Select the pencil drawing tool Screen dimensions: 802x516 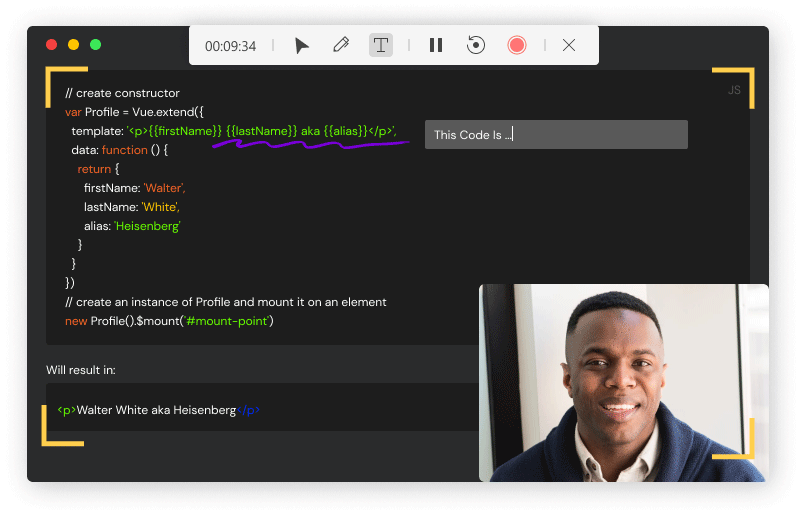click(x=341, y=45)
